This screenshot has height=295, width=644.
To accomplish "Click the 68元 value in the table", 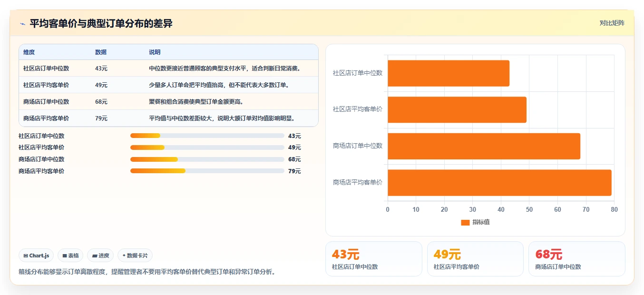I will (101, 102).
